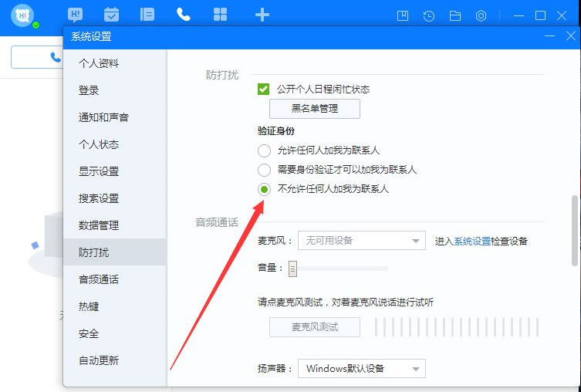Click the blue phone icon in search box
Image resolution: width=581 pixels, height=392 pixels.
(56, 57)
